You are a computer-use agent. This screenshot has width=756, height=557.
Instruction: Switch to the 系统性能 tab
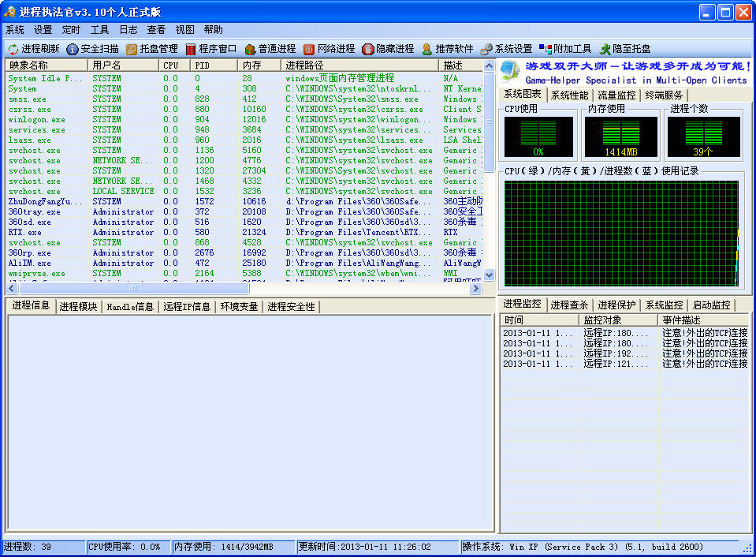point(569,95)
